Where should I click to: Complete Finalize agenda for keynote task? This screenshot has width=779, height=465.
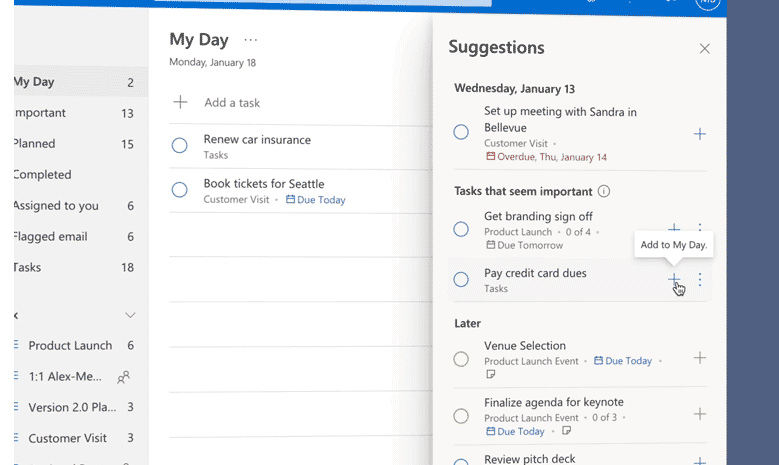(x=461, y=415)
